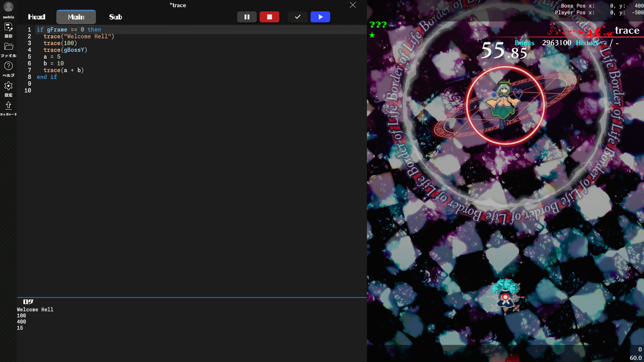644x362 pixels.
Task: Click the ログ log panel header
Action: [x=29, y=302]
